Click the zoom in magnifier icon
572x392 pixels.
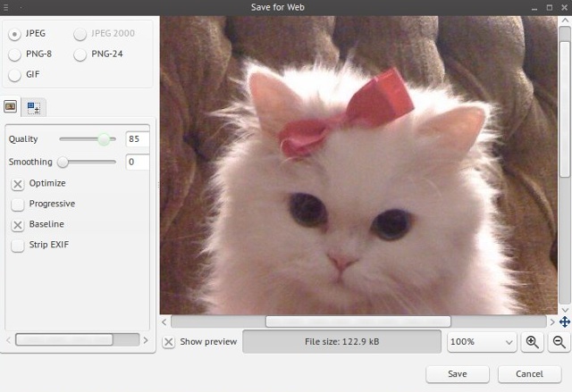click(x=533, y=342)
